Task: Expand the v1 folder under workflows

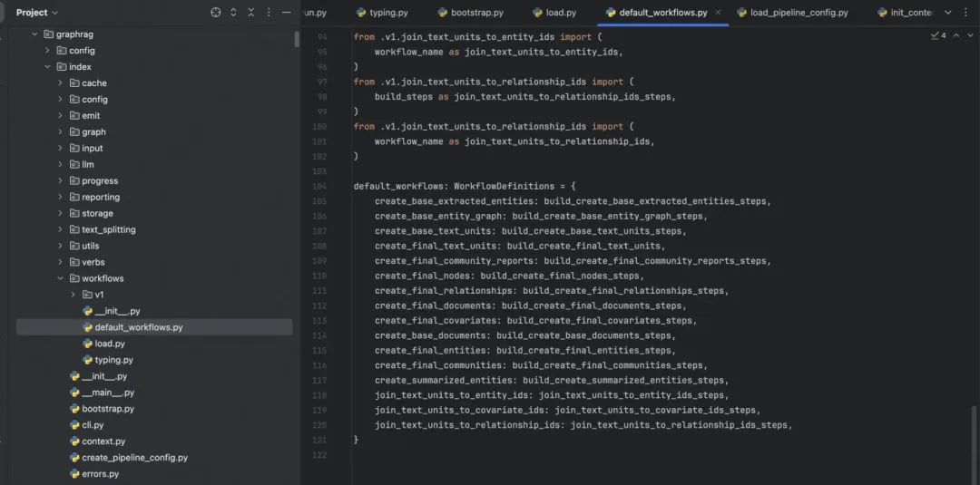Action: [x=73, y=295]
